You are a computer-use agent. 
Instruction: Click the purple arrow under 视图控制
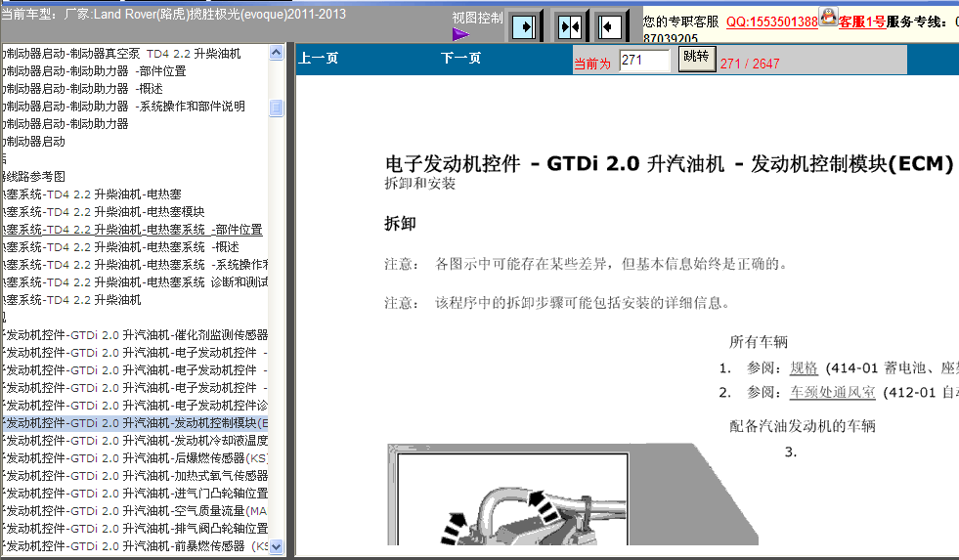click(460, 34)
